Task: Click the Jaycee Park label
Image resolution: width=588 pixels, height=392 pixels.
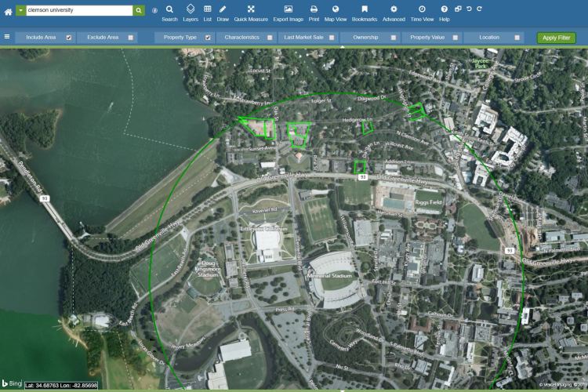Action: [x=481, y=63]
